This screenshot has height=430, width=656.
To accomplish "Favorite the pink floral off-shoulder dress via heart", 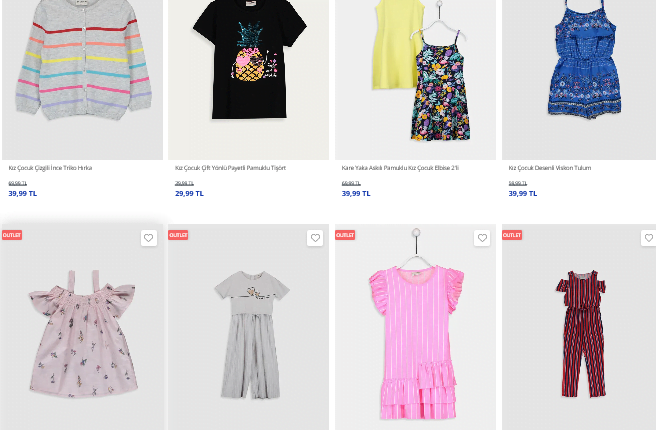I will 149,238.
